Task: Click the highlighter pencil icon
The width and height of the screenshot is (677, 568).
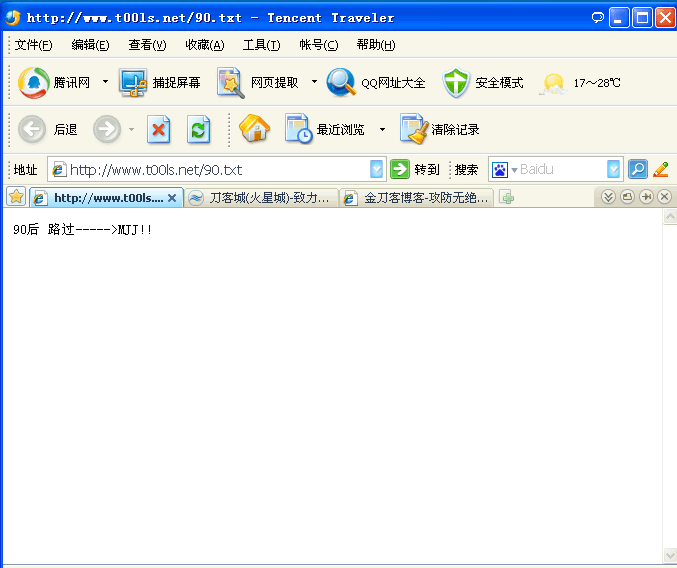Action: click(x=661, y=169)
